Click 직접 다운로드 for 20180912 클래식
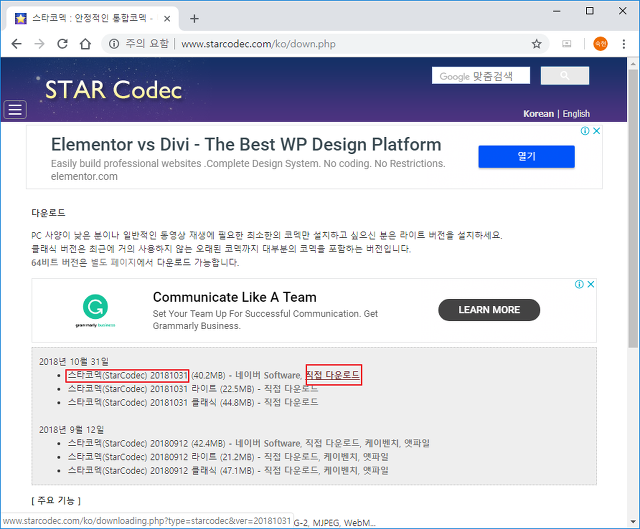The image size is (640, 529). [291, 470]
